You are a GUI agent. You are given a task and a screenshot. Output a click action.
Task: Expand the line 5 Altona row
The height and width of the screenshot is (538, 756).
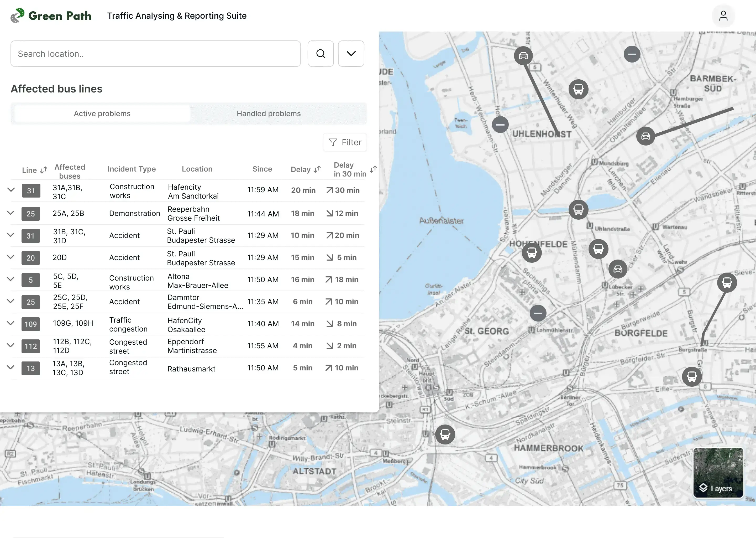(x=11, y=279)
